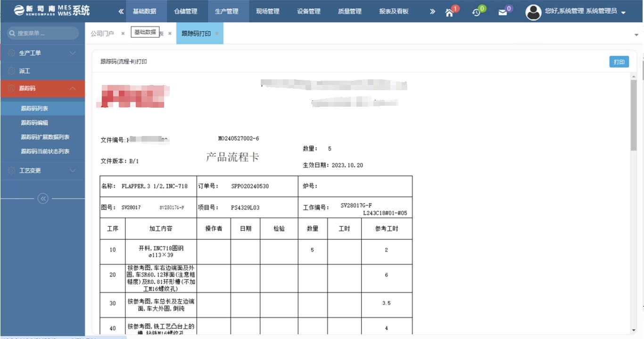Open the 质量管理 top menu

(350, 11)
